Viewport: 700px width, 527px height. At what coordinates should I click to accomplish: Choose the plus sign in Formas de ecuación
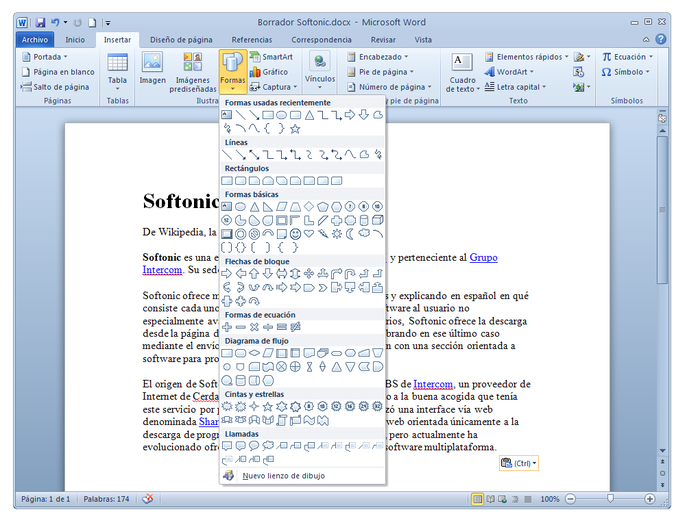(x=227, y=327)
